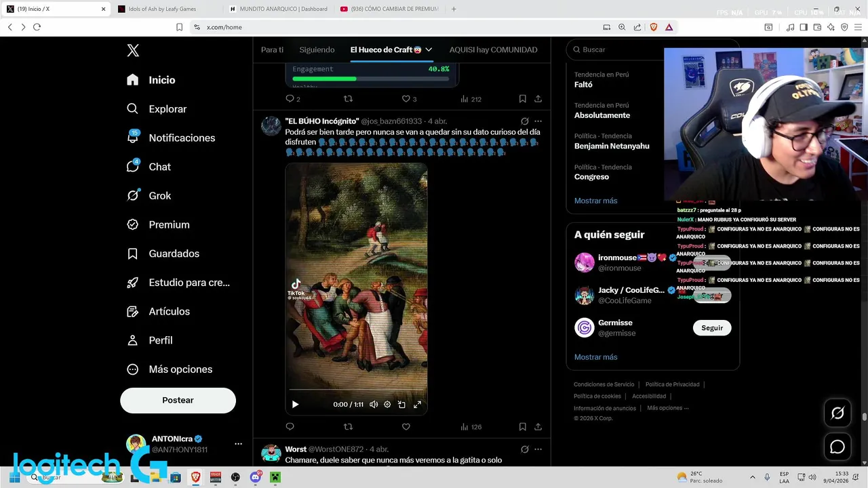
Task: Click the Postear button
Action: [x=178, y=401]
